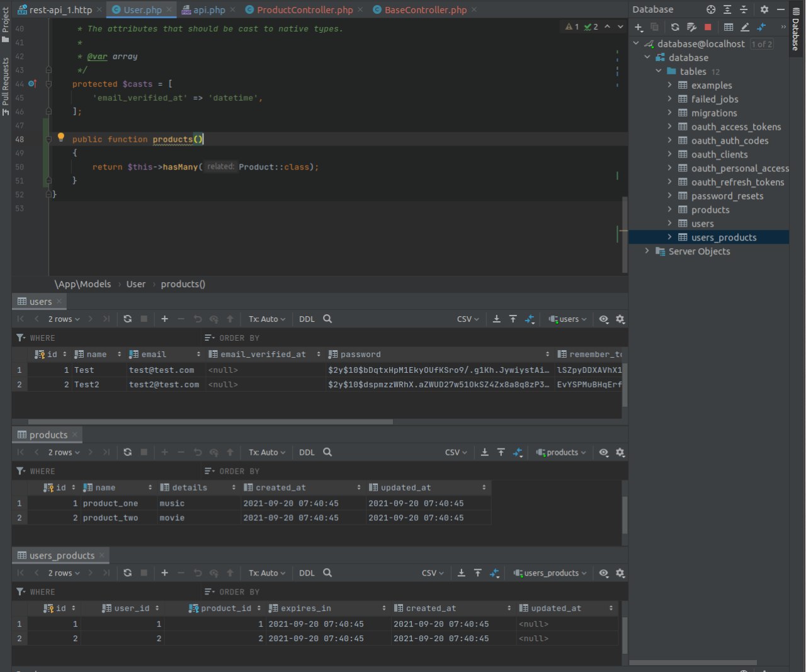
Task: Click the new plus icon in Database panel
Action: 639,27
